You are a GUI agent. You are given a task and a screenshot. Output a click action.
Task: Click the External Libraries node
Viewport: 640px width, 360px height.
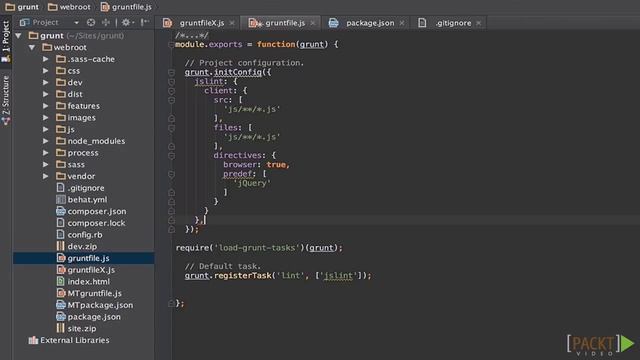(x=75, y=340)
